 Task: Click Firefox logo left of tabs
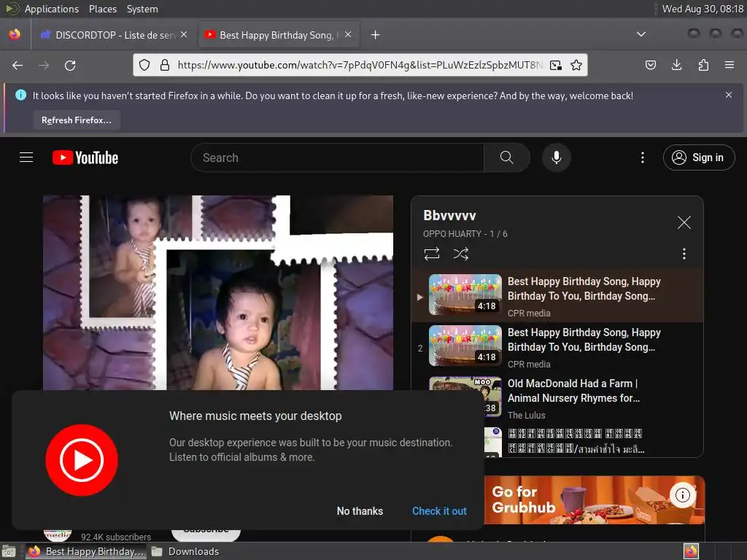15,35
